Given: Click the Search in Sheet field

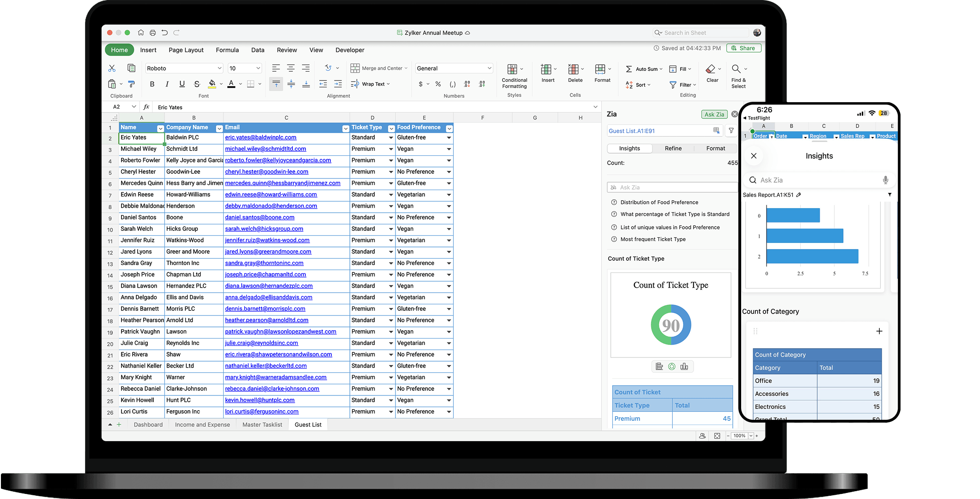Looking at the screenshot, I should [700, 33].
